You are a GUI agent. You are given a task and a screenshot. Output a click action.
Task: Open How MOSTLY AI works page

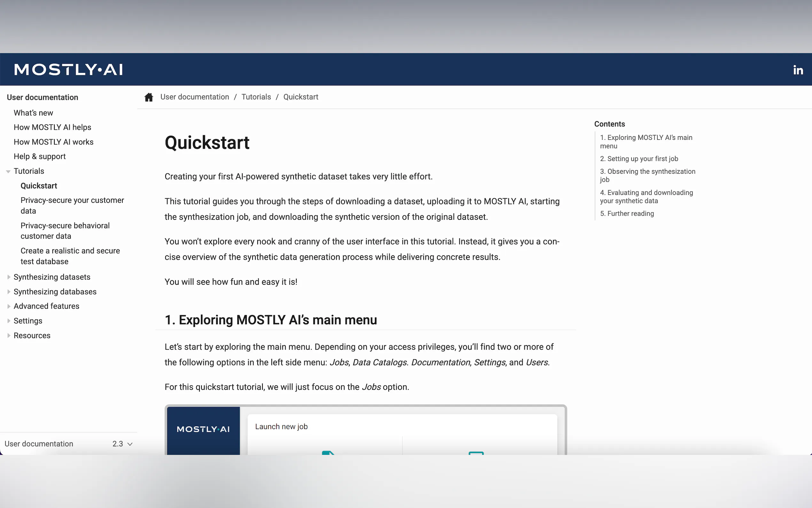(x=53, y=142)
